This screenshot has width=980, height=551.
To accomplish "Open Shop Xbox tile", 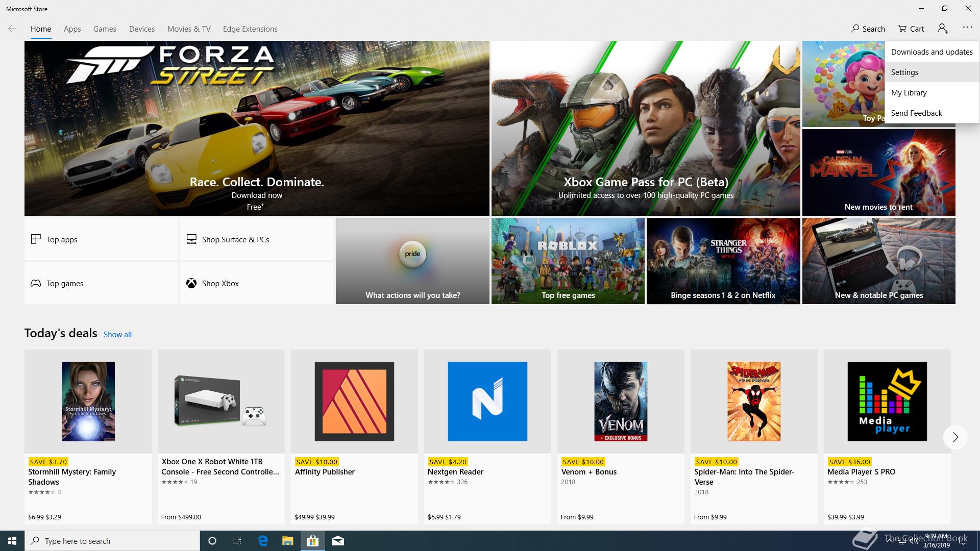I will click(x=257, y=283).
